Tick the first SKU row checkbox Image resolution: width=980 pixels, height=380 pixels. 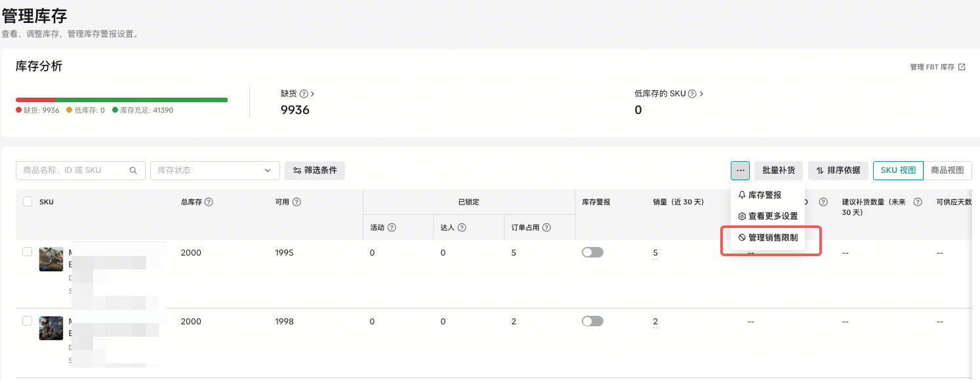pyautogui.click(x=28, y=252)
